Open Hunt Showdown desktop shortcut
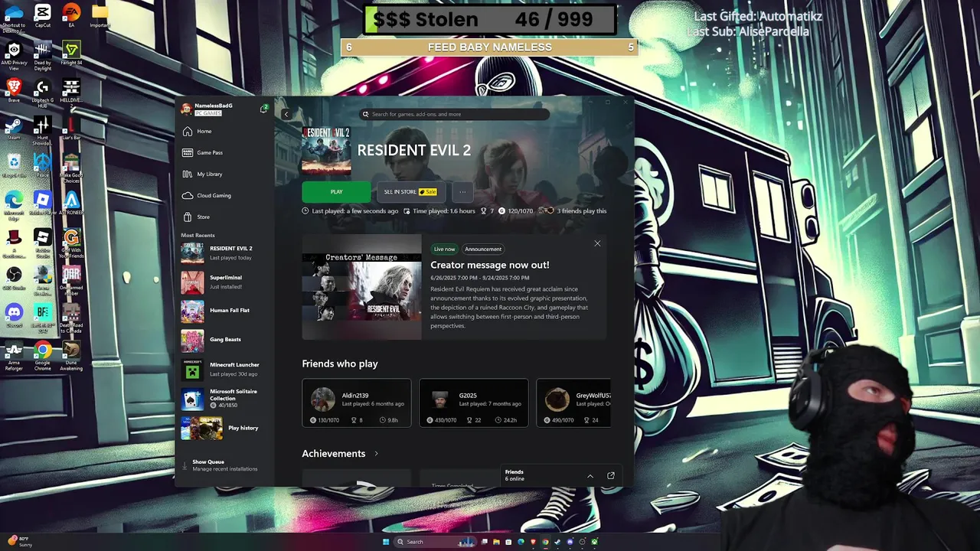This screenshot has height=551, width=980. click(43, 130)
